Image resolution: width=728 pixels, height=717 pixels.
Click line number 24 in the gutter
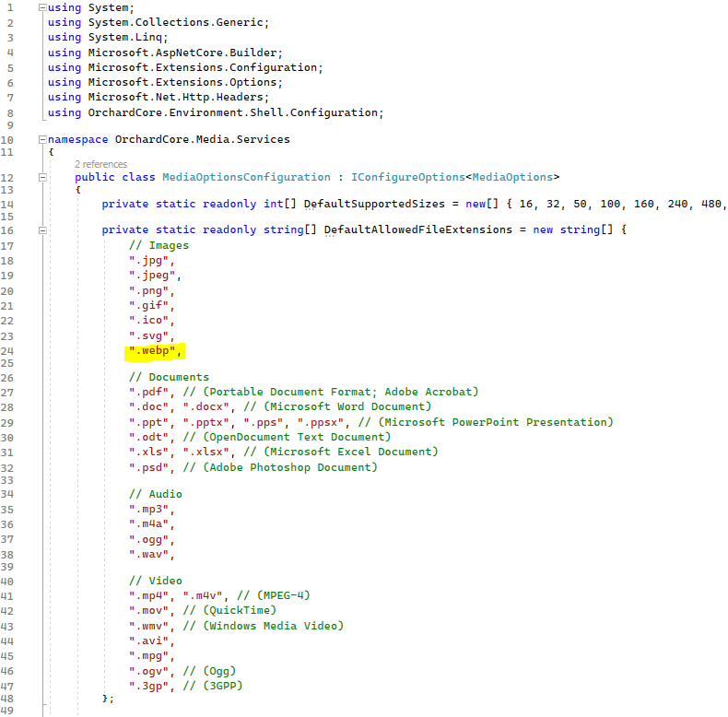[x=7, y=351]
